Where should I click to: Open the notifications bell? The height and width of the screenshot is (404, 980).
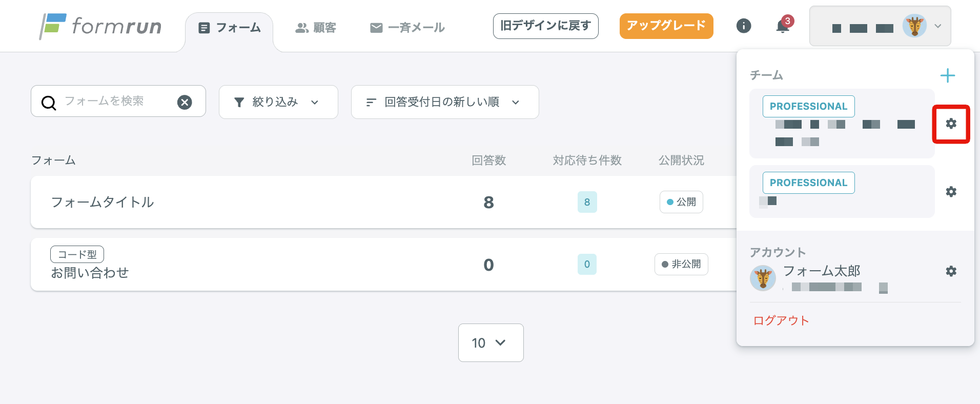(x=783, y=26)
